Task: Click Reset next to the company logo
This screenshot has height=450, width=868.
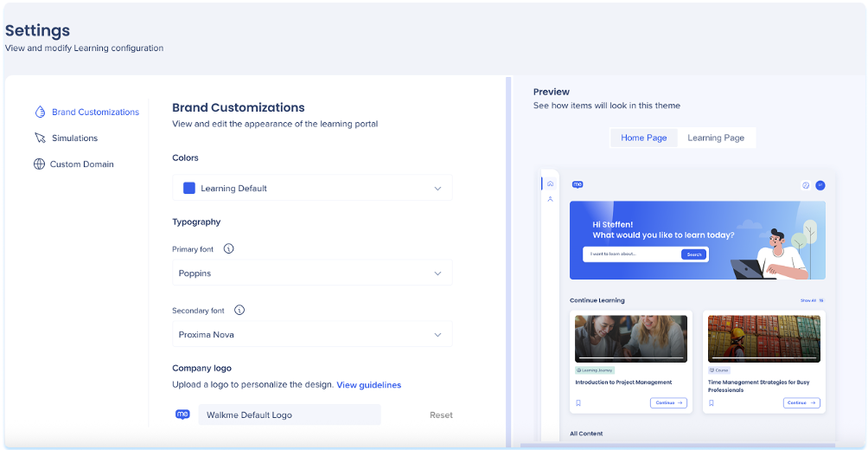Action: coord(441,415)
